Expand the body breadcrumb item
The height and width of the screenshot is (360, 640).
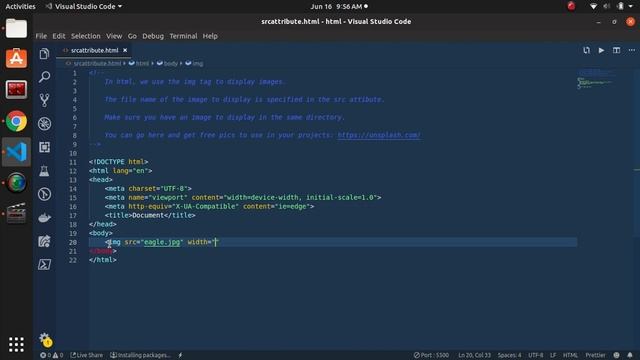[x=167, y=63]
